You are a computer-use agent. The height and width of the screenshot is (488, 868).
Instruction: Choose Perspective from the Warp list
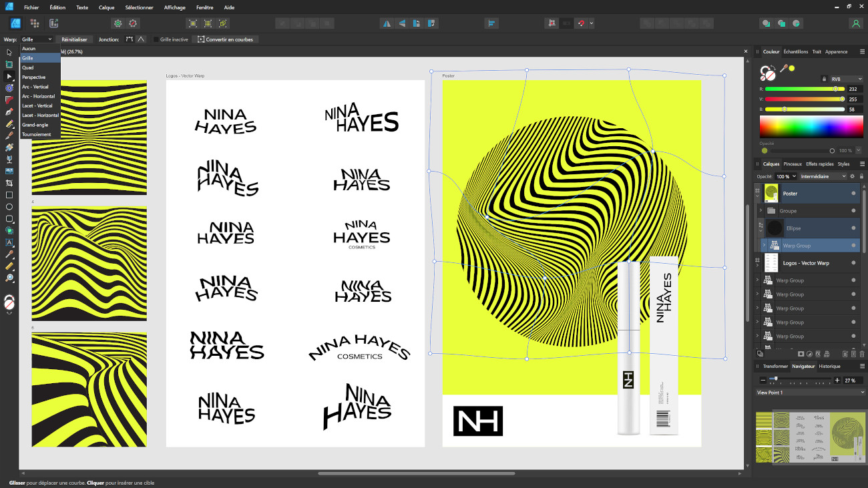(34, 77)
